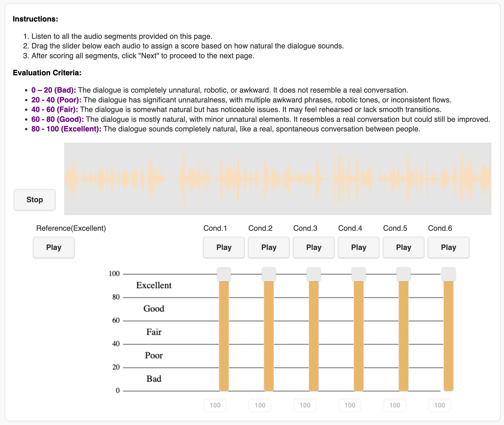The image size is (504, 425).
Task: Click the Cond.4 slider handle
Action: point(358,274)
